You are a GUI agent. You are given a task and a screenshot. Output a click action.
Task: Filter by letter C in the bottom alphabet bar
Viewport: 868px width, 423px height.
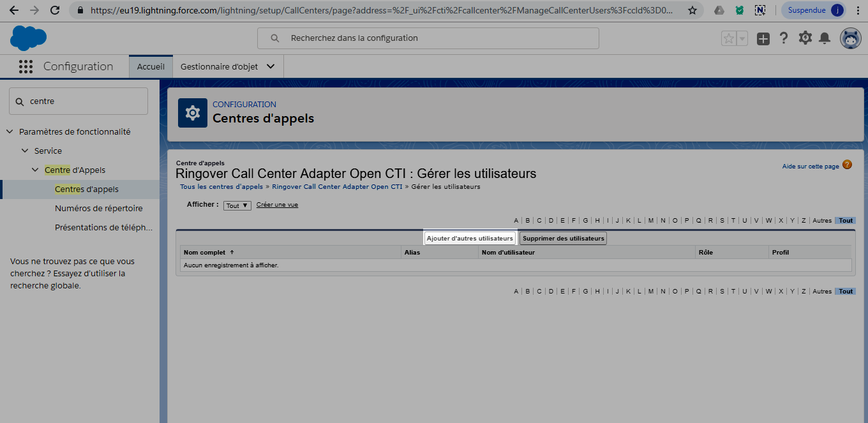(x=539, y=292)
